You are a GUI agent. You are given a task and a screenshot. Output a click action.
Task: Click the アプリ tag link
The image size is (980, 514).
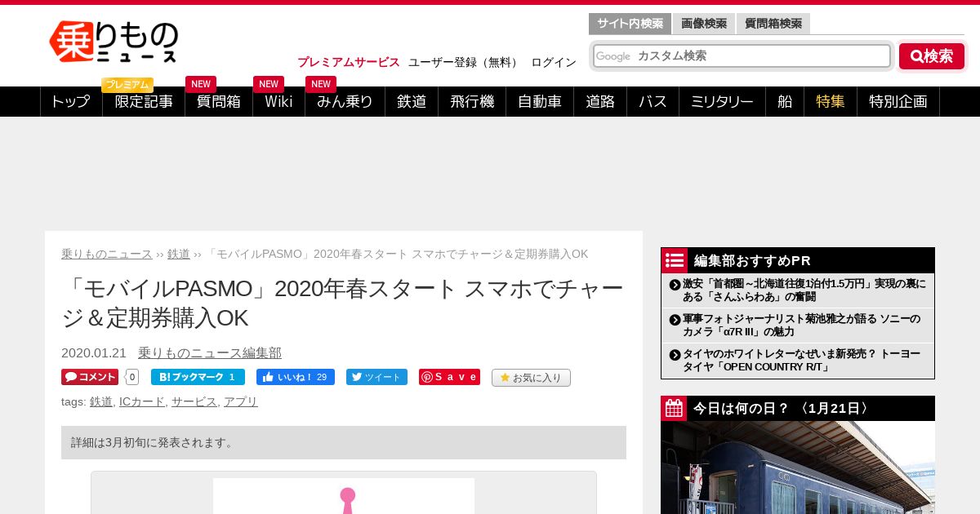(241, 401)
